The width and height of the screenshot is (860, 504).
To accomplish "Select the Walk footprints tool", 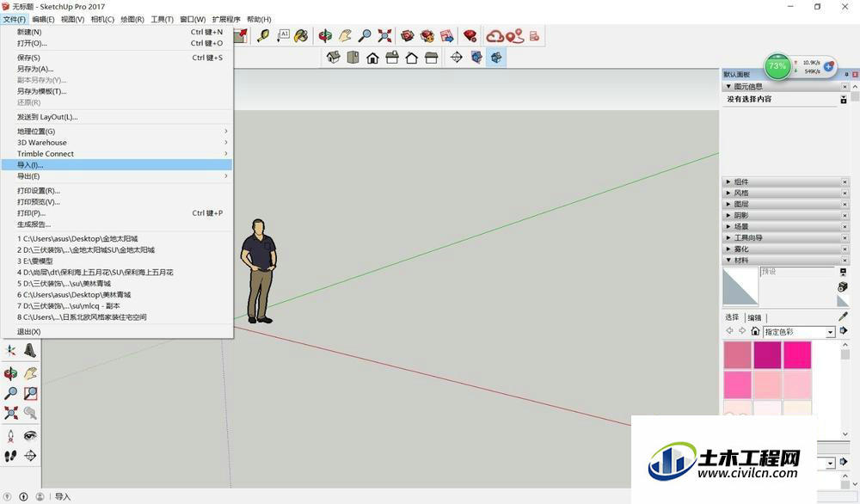I will [10, 456].
